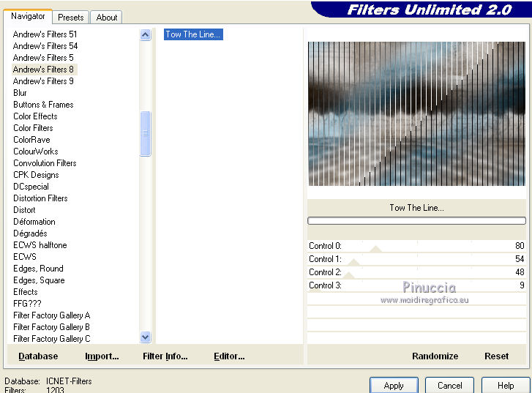The width and height of the screenshot is (532, 393).
Task: Click the filter preview image
Action: point(416,113)
